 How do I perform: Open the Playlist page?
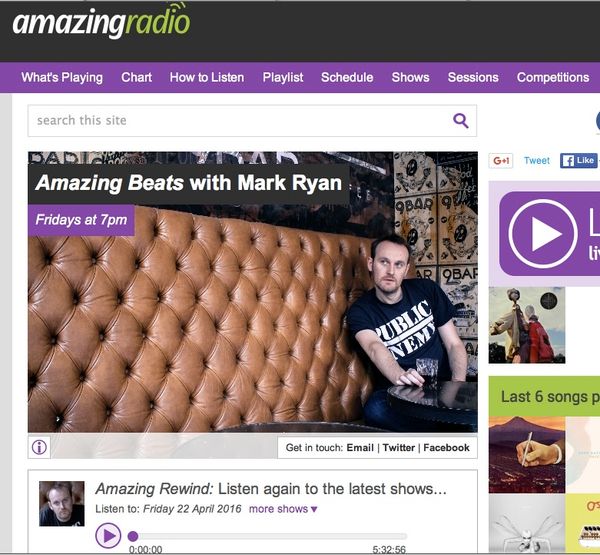coord(283,77)
